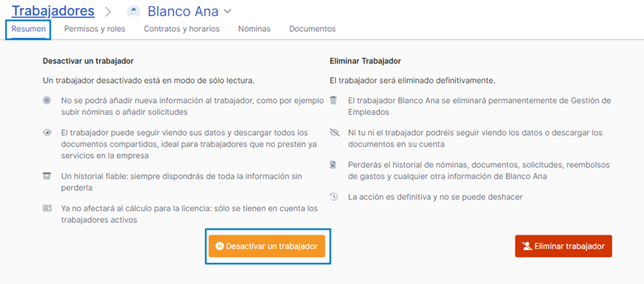This screenshot has height=284, width=644.
Task: Open the Documentos tab
Action: pos(312,29)
